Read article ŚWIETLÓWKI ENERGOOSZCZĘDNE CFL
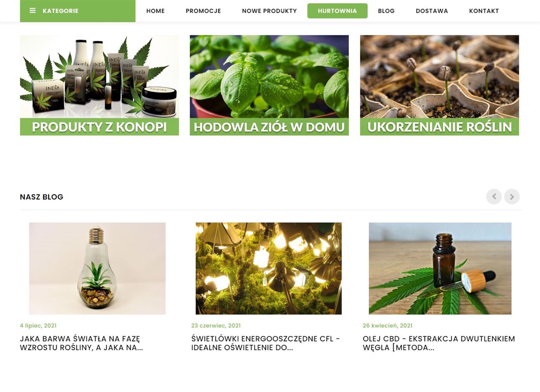540x392 pixels. pos(265,343)
